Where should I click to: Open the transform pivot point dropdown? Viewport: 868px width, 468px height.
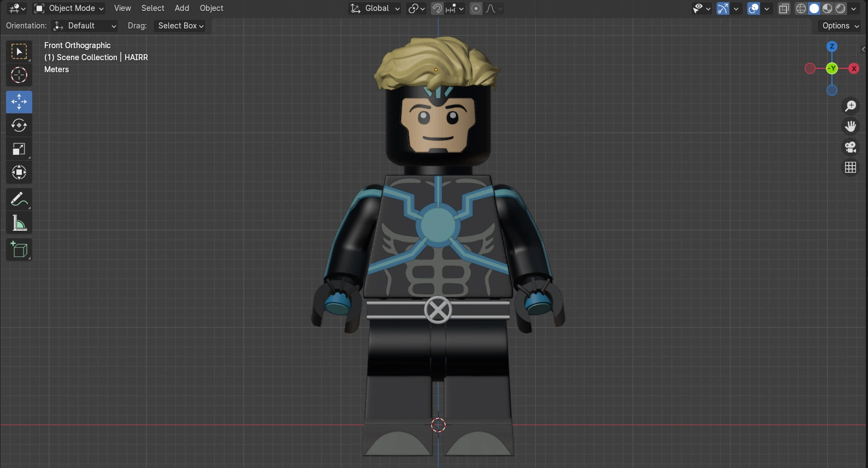(416, 8)
